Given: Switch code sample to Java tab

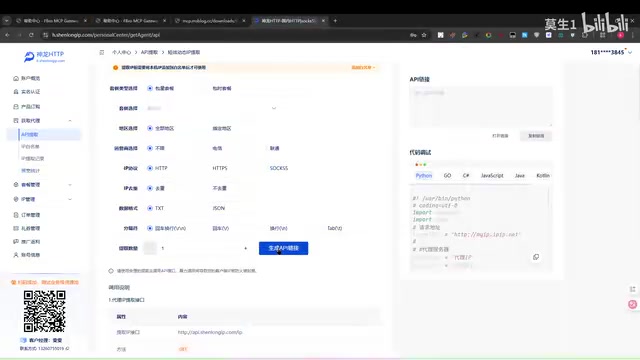Looking at the screenshot, I should coord(520,176).
